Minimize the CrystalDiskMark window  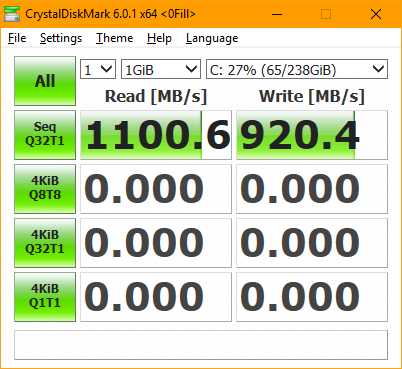pyautogui.click(x=277, y=14)
